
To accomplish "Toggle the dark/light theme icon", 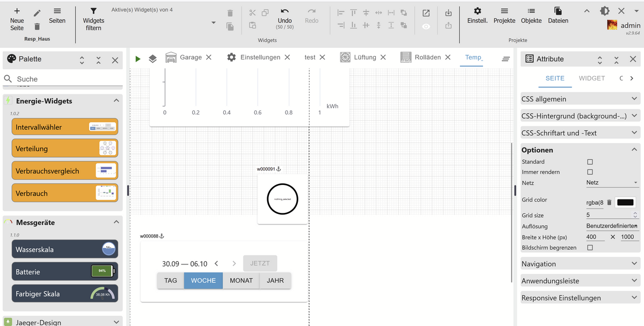I will pyautogui.click(x=605, y=11).
